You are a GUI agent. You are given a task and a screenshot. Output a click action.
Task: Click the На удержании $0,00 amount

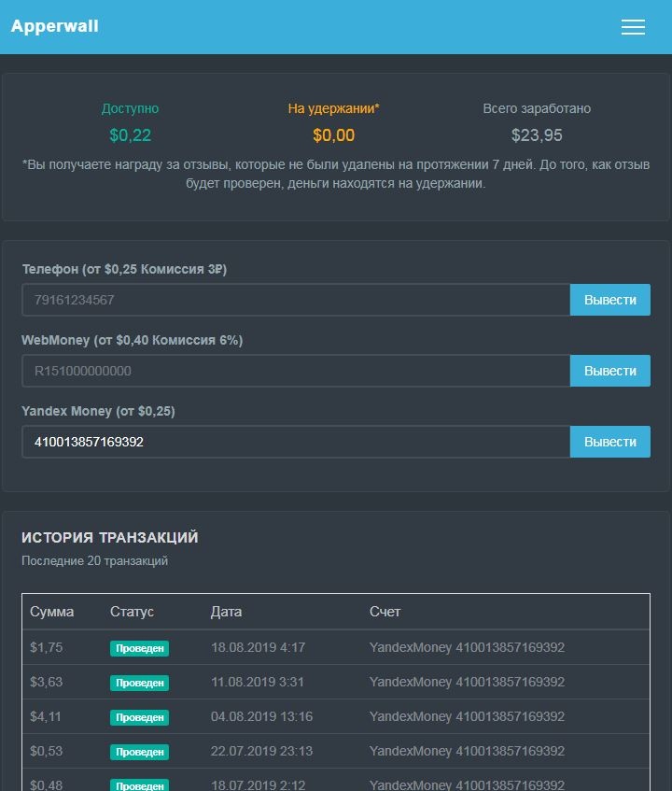(334, 135)
